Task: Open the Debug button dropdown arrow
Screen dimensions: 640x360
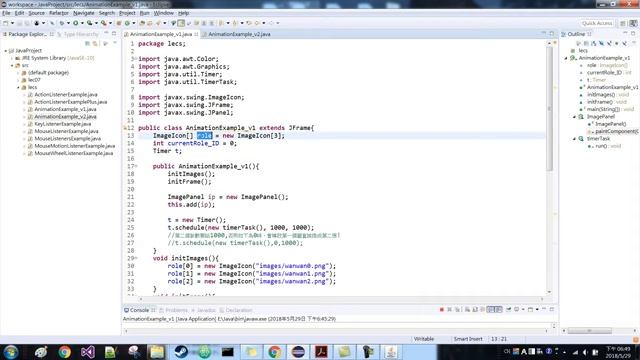Action: (x=68, y=23)
